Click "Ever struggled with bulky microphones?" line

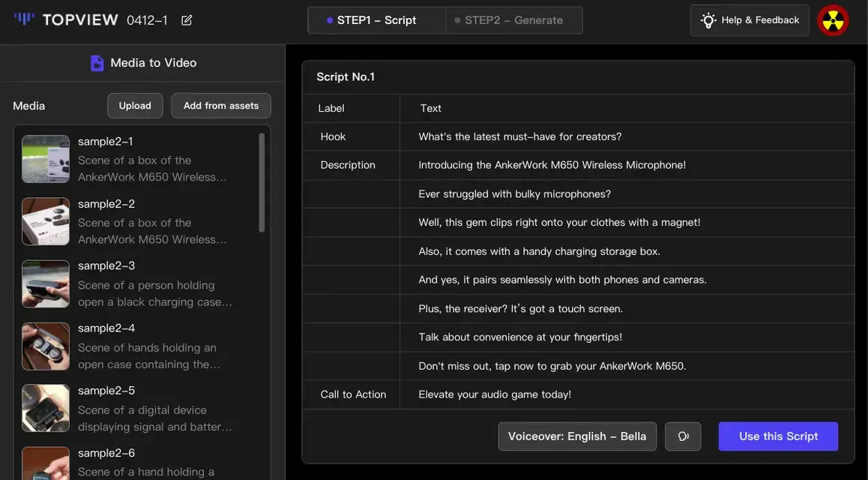pos(515,193)
